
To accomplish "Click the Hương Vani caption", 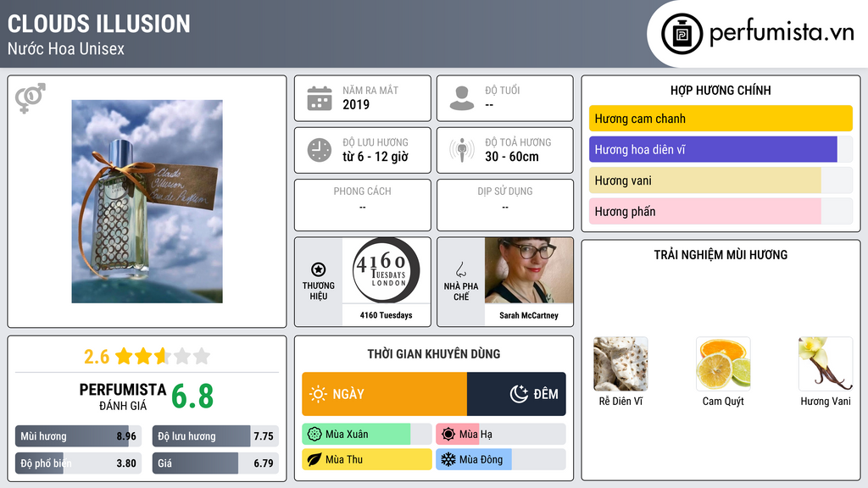I will pos(826,401).
